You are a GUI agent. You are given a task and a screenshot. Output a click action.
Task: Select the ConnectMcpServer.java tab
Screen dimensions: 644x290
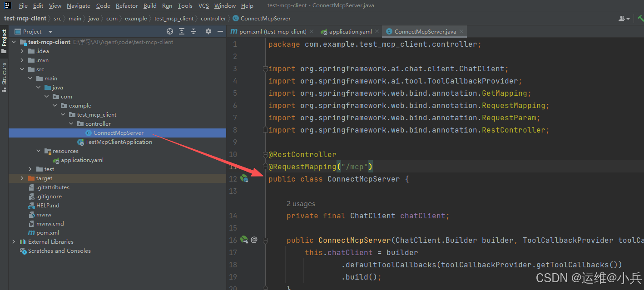[x=425, y=32]
